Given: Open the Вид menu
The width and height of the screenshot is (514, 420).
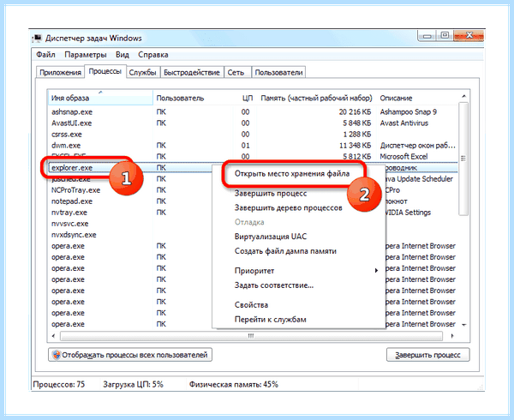Looking at the screenshot, I should point(122,55).
